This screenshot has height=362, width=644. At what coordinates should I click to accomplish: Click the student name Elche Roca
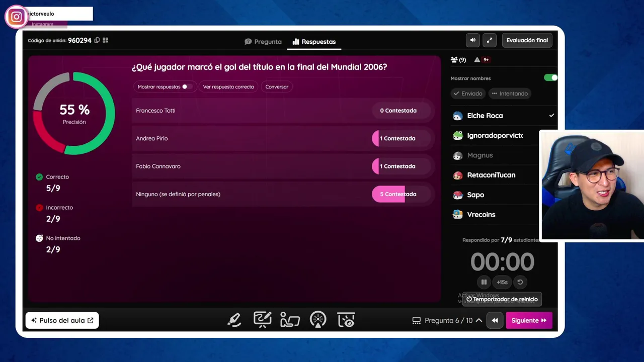(x=485, y=116)
